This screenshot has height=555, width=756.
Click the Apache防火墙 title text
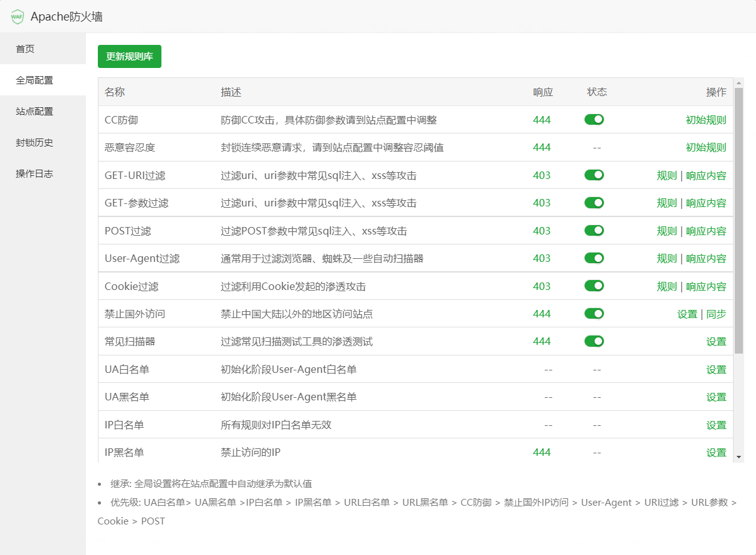click(67, 17)
